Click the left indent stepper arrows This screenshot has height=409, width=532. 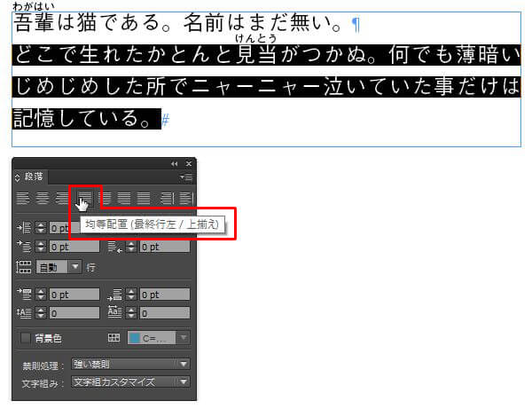click(41, 228)
